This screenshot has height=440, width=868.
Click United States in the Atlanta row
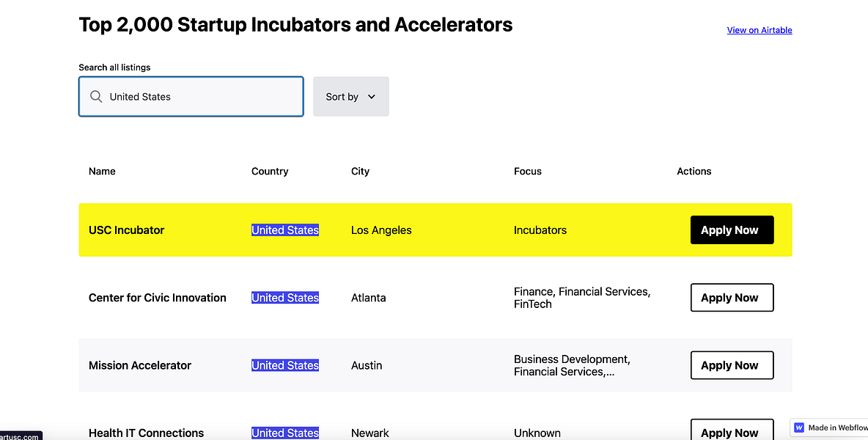(285, 297)
